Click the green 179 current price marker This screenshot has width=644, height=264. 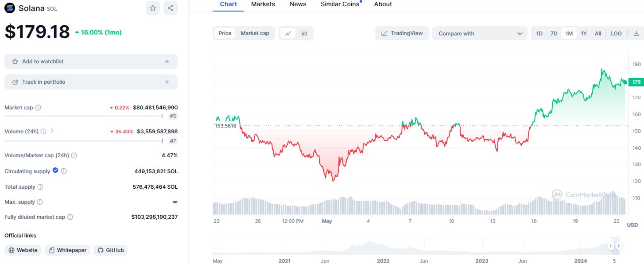point(636,82)
